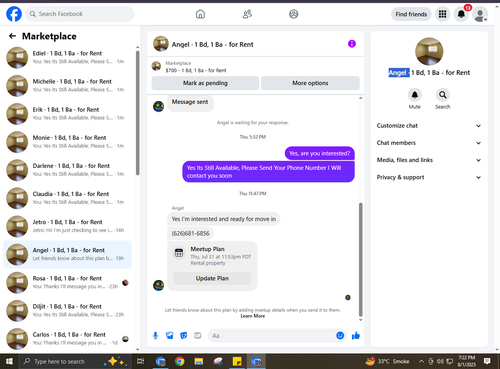The height and width of the screenshot is (369, 500).
Task: Open the Home feed icon
Action: 200,14
